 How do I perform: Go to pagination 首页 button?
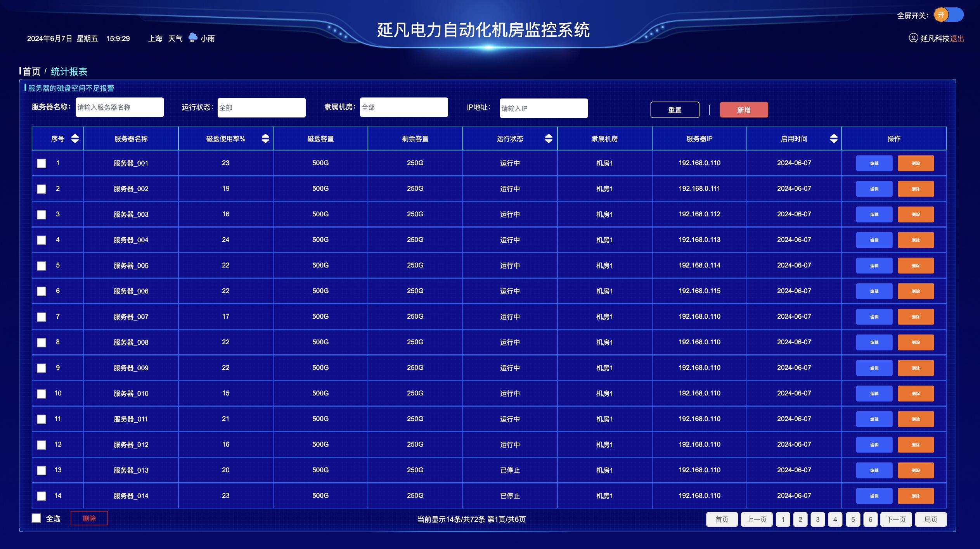(x=722, y=520)
